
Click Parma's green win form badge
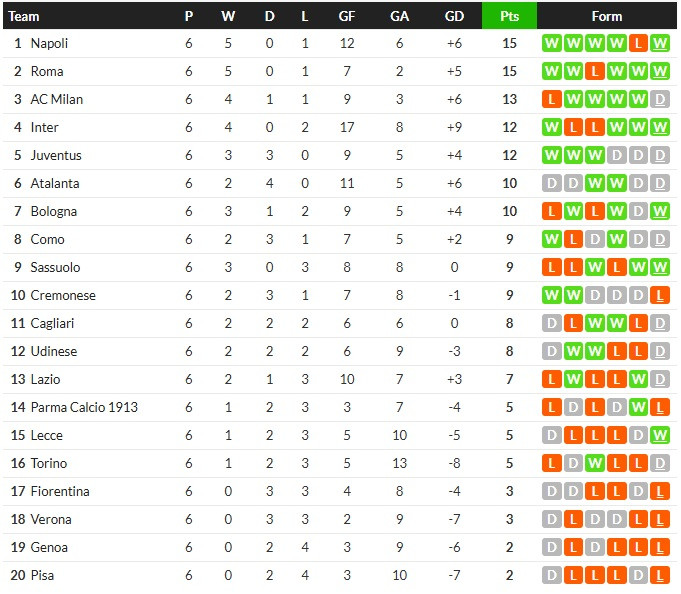click(x=638, y=408)
